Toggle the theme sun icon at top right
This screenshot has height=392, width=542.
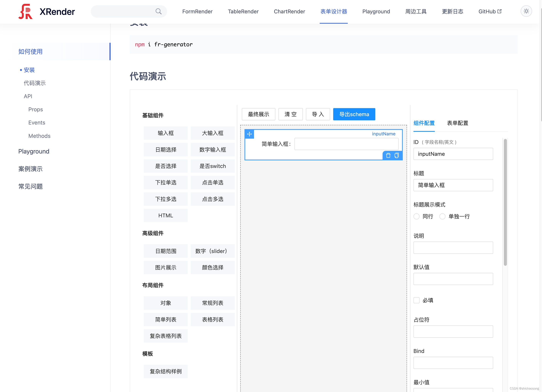coord(526,11)
